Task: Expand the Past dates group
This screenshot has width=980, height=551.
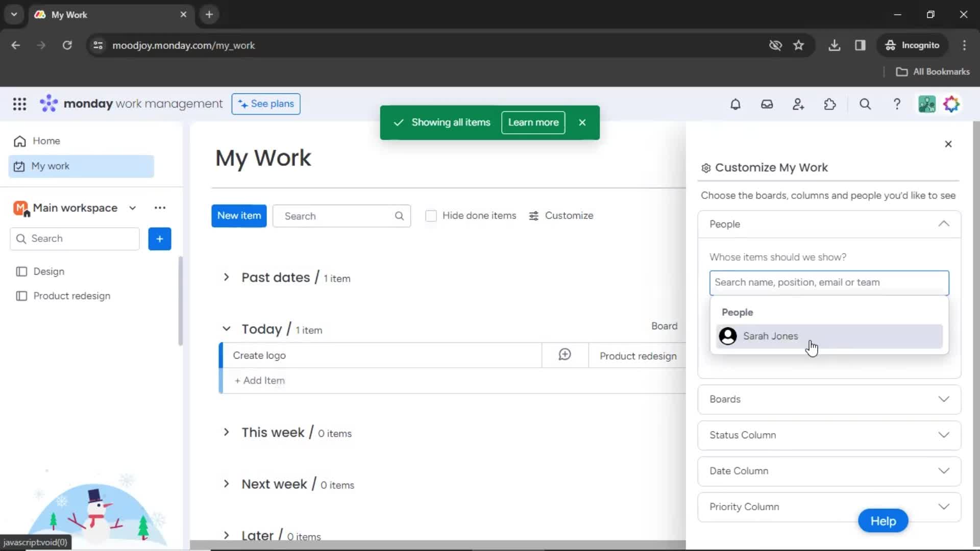Action: point(226,278)
